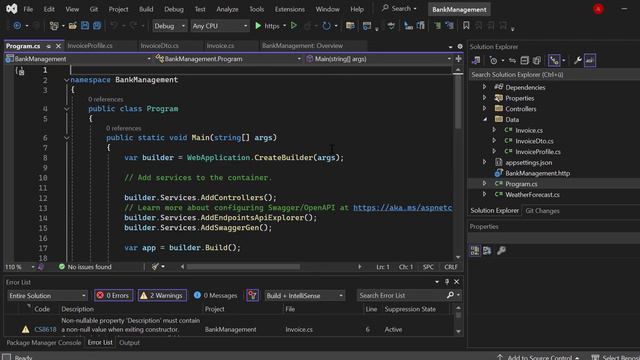
Task: Click Show All Files icon
Action: pyautogui.click(x=537, y=61)
